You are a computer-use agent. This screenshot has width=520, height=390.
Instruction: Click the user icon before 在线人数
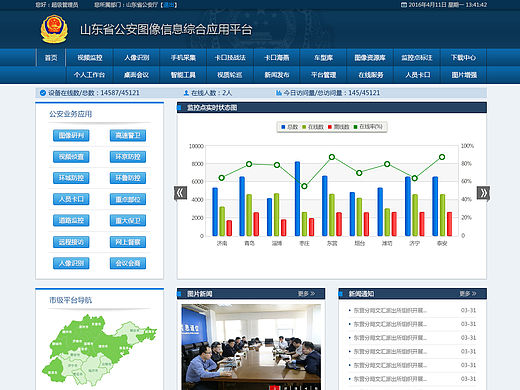[186, 93]
